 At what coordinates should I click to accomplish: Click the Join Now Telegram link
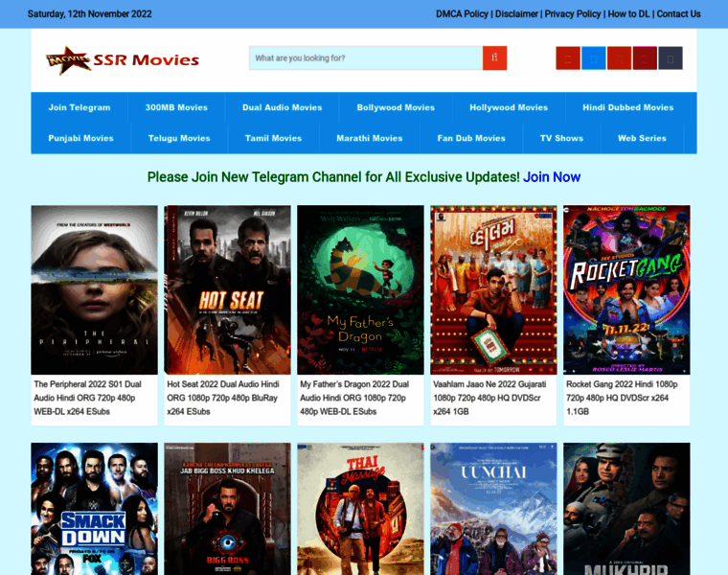pyautogui.click(x=552, y=177)
